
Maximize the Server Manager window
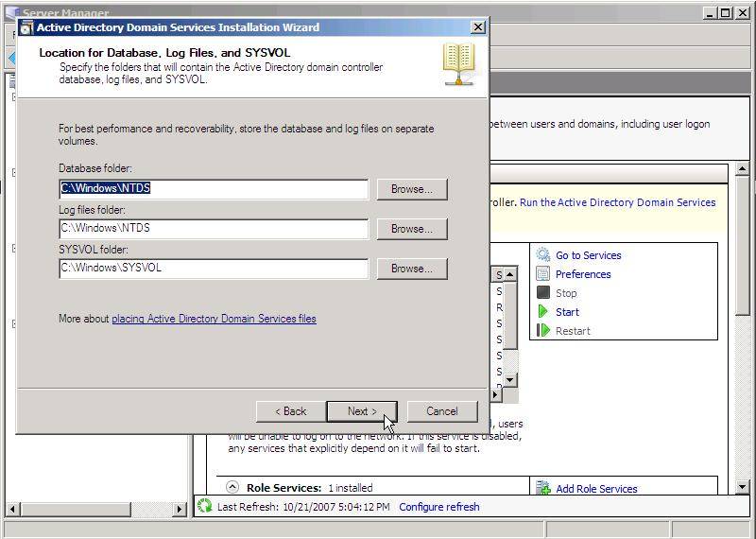click(x=725, y=13)
